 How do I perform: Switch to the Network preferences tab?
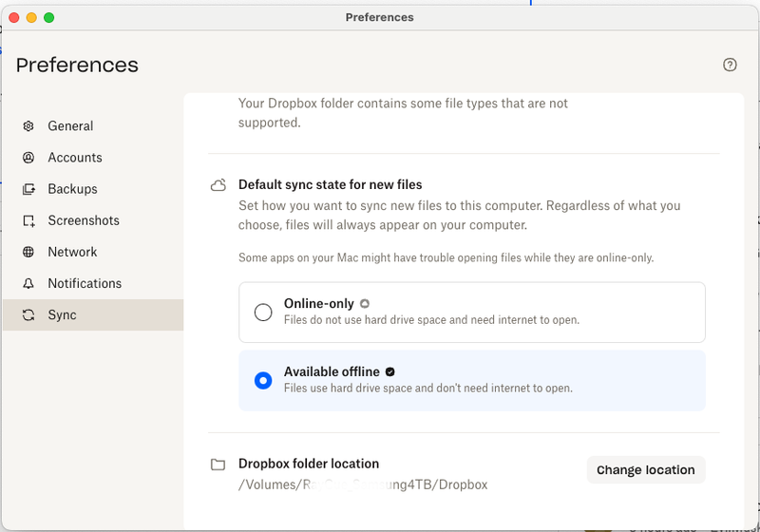tap(72, 252)
